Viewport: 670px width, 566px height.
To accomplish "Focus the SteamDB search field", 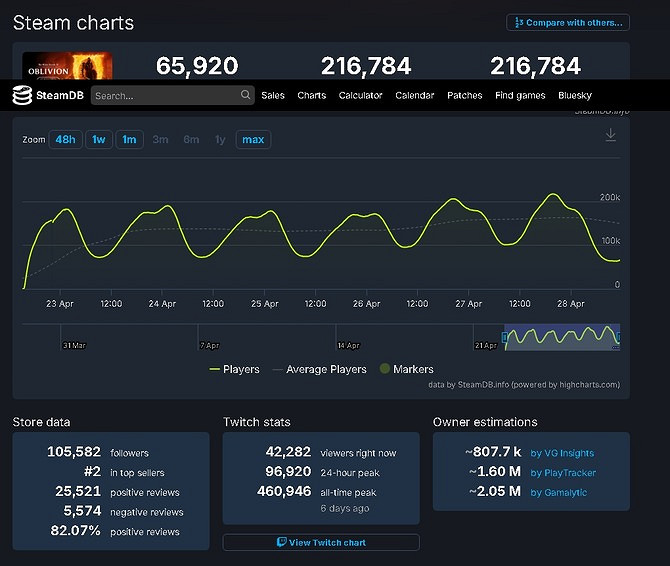I will (165, 95).
